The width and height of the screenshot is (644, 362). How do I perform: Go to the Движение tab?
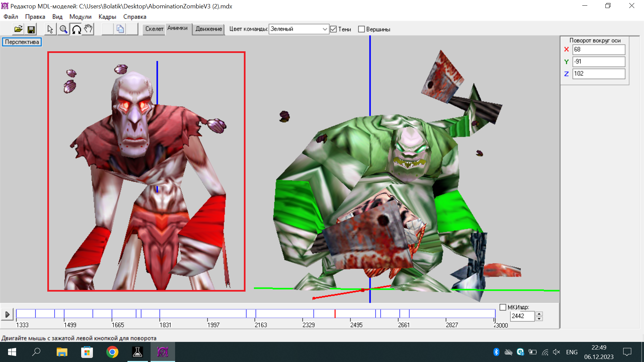pos(209,29)
